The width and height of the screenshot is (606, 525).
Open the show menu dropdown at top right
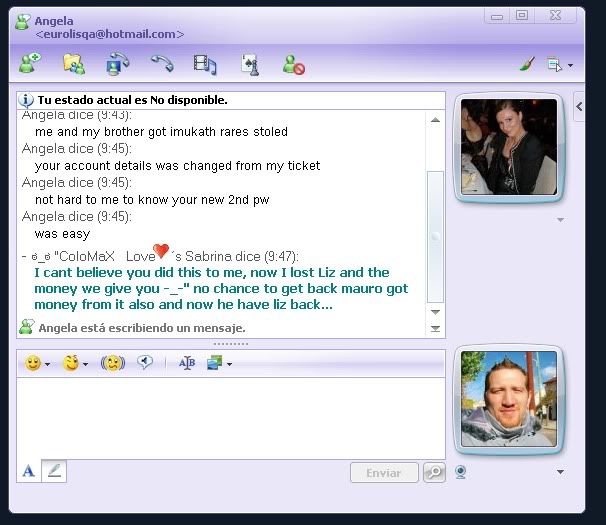tap(560, 64)
